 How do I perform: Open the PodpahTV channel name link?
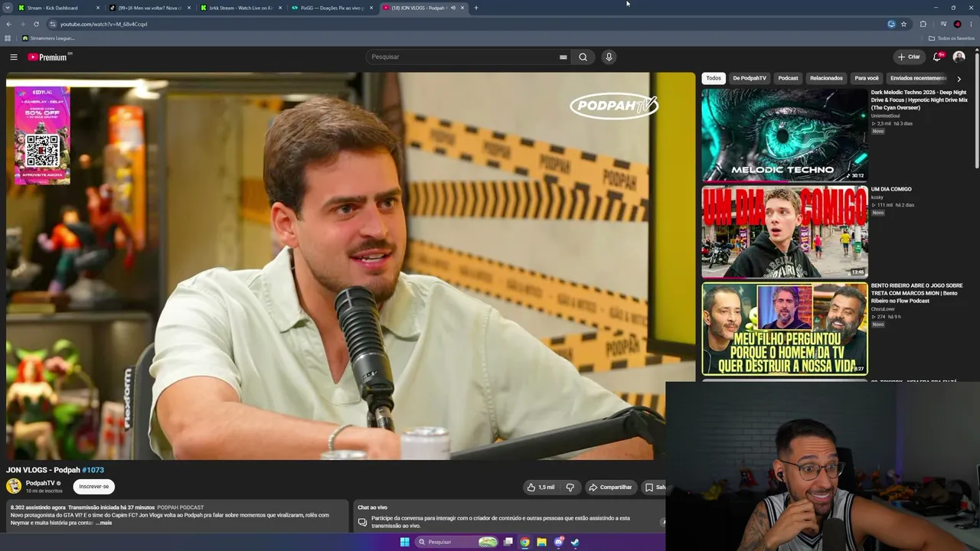click(41, 483)
